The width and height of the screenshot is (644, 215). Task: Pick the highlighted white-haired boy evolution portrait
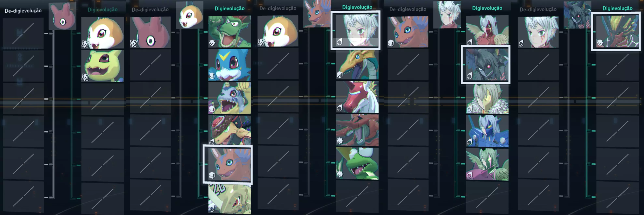coord(356,30)
